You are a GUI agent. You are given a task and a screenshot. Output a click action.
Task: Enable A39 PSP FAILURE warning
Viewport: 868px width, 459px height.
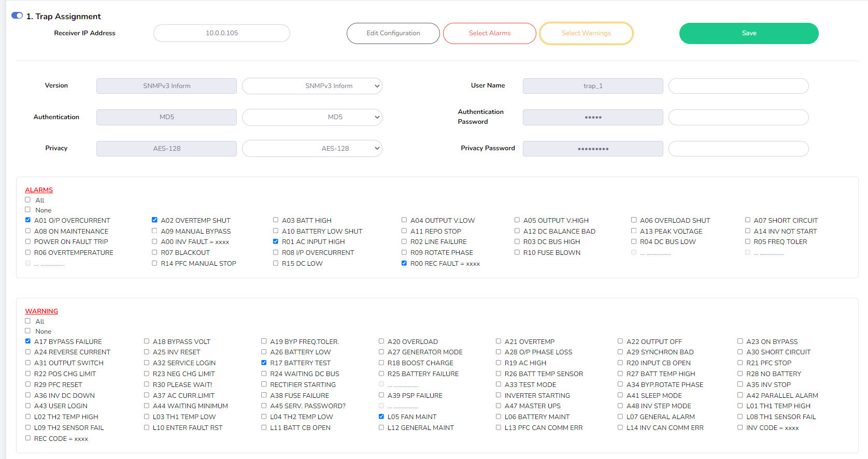(381, 395)
